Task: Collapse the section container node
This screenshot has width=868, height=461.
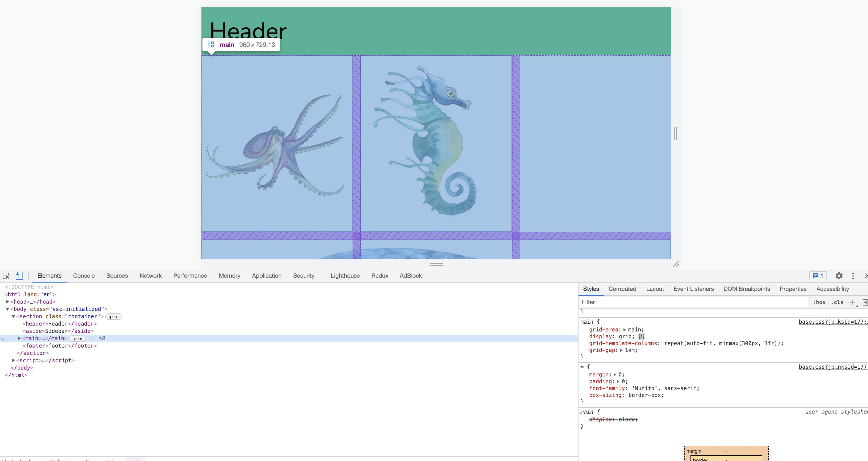Action: (x=13, y=317)
